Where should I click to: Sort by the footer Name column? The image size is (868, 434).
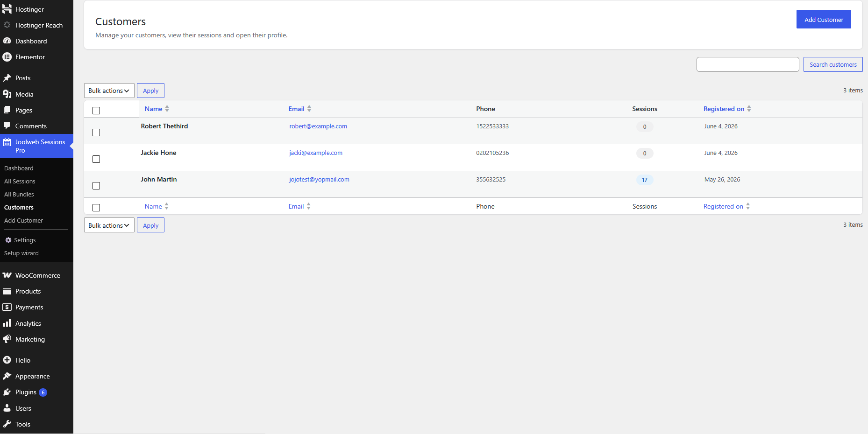pyautogui.click(x=157, y=206)
